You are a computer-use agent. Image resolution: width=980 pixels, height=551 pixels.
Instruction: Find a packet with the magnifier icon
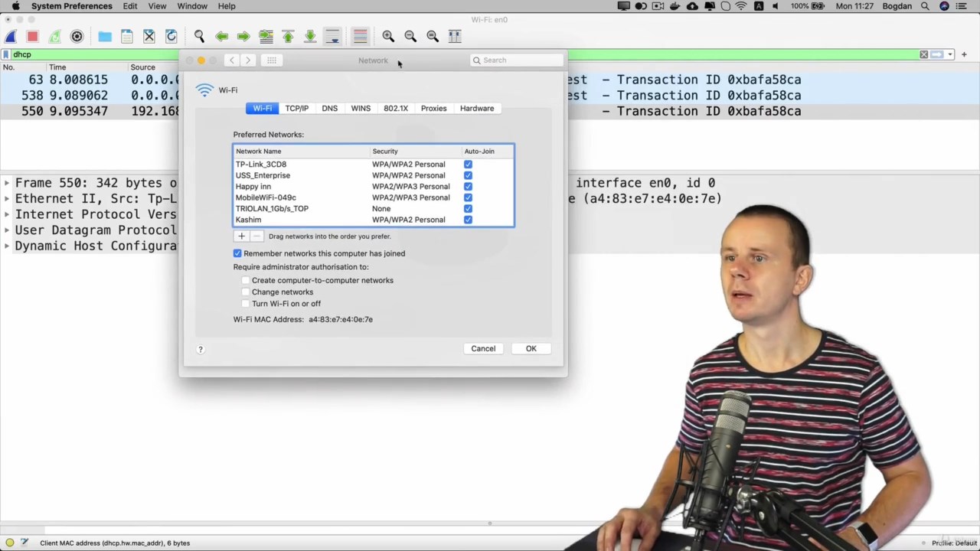click(199, 36)
